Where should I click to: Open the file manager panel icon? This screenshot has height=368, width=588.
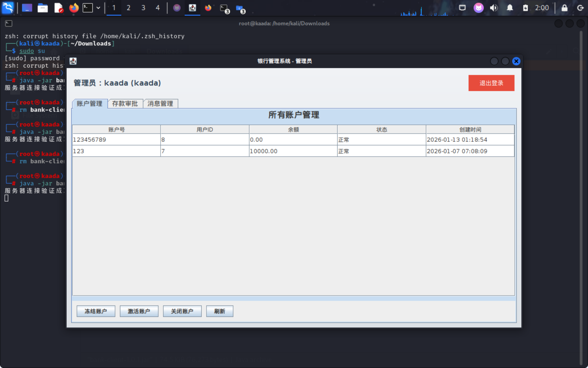click(42, 8)
